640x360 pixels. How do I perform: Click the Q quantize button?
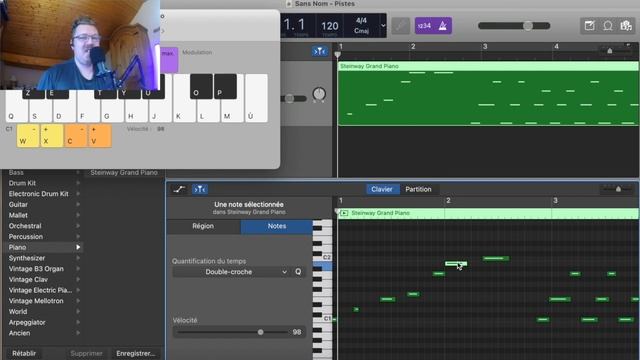click(x=298, y=272)
